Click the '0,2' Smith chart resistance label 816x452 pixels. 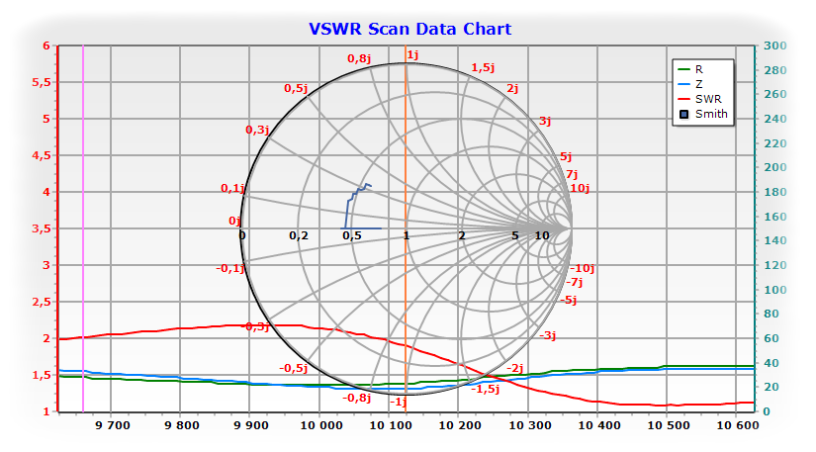click(x=299, y=236)
